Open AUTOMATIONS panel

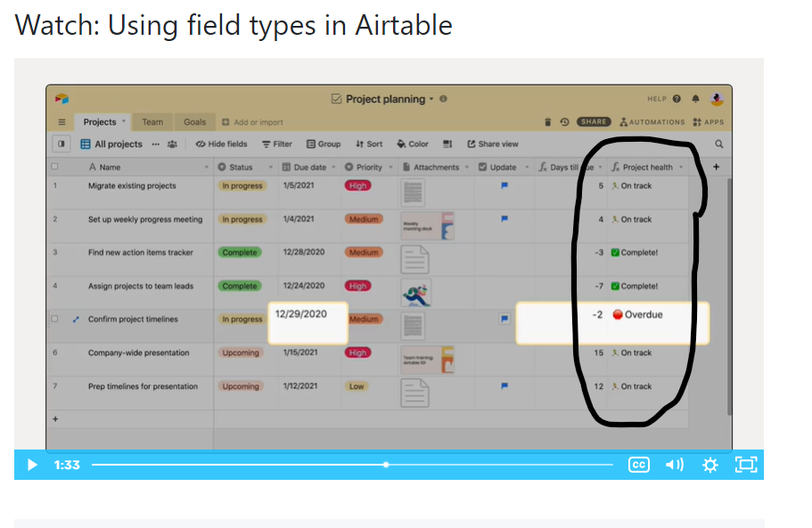[652, 122]
